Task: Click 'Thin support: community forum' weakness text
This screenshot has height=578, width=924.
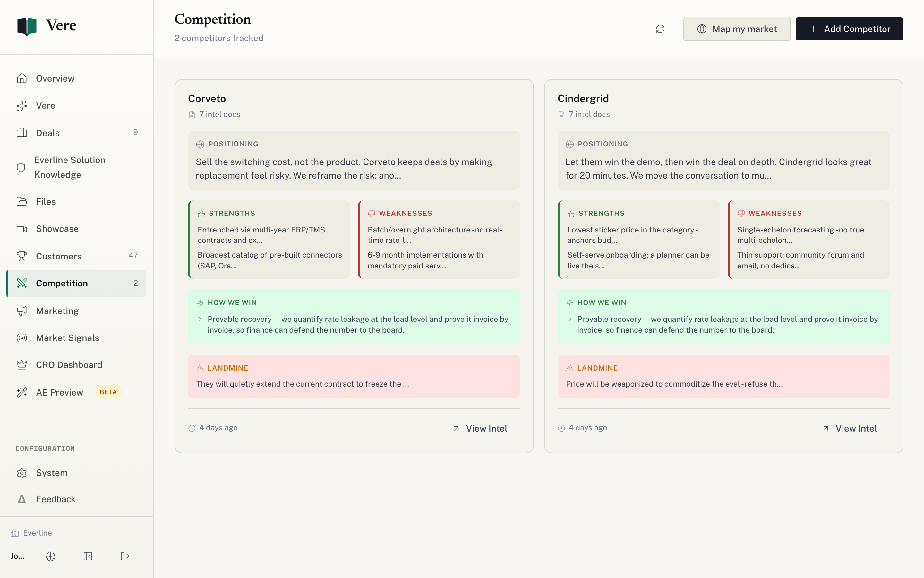Action: click(x=800, y=260)
